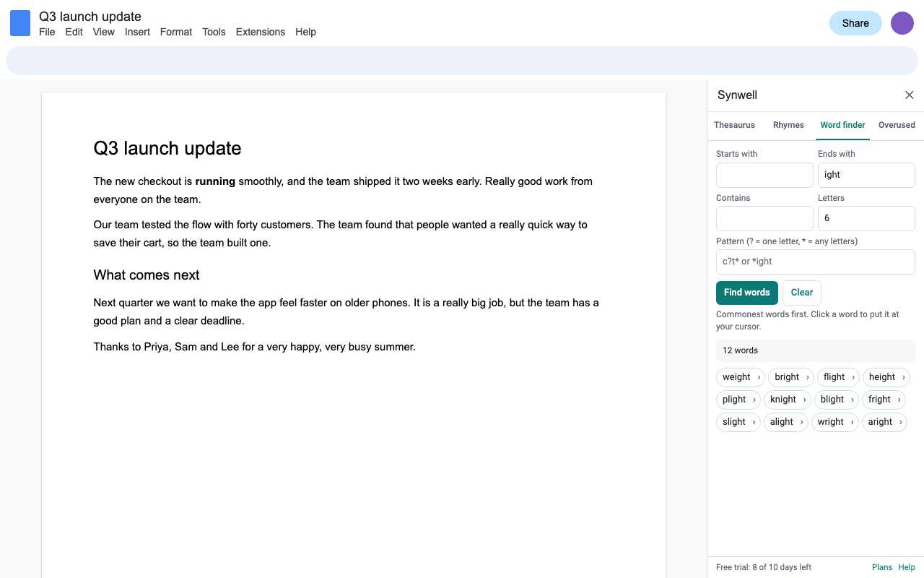The height and width of the screenshot is (578, 924).
Task: Insert the word wright
Action: 831,422
